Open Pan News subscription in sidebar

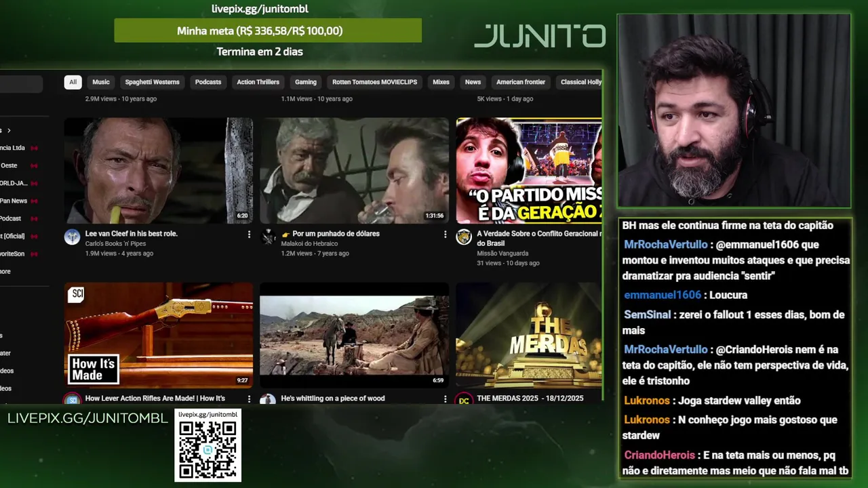[x=14, y=201]
